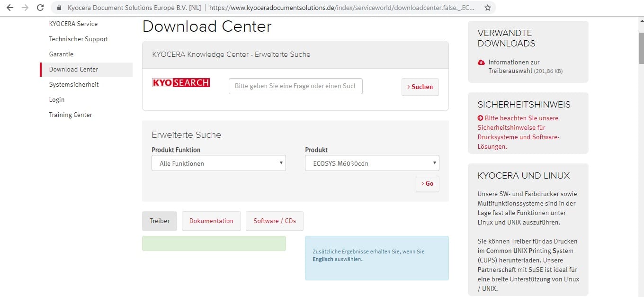644x297 pixels.
Task: Open Training Center in the sidebar
Action: (x=71, y=115)
